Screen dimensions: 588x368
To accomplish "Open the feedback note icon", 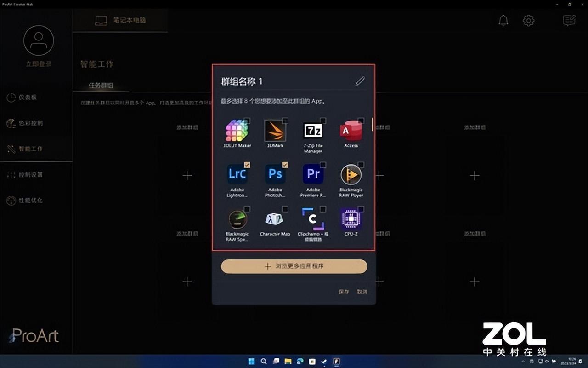I will (x=569, y=20).
